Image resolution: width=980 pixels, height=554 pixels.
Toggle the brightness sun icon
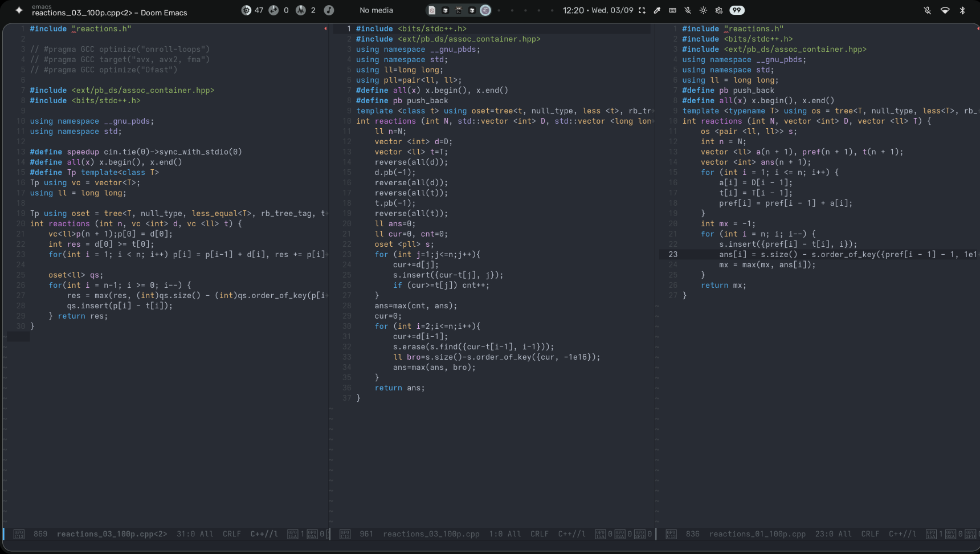point(703,10)
